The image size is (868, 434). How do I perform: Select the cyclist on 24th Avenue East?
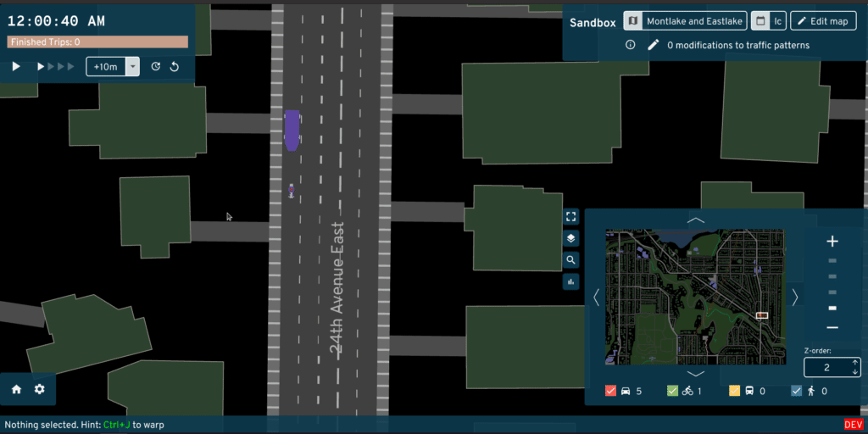coord(291,191)
